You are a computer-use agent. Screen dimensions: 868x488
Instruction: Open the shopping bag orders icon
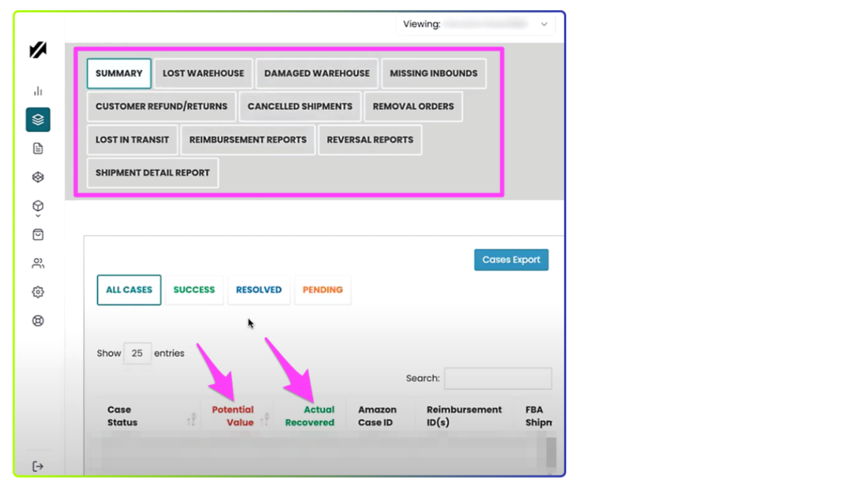coord(38,235)
